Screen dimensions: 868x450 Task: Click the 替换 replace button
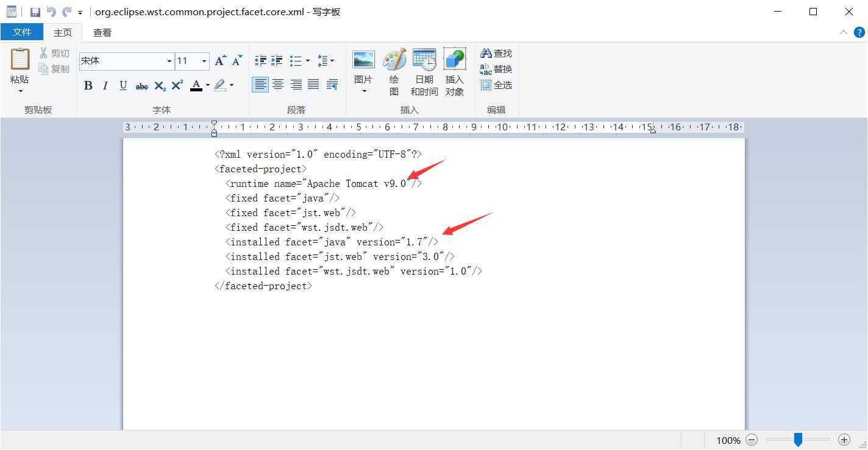[496, 69]
